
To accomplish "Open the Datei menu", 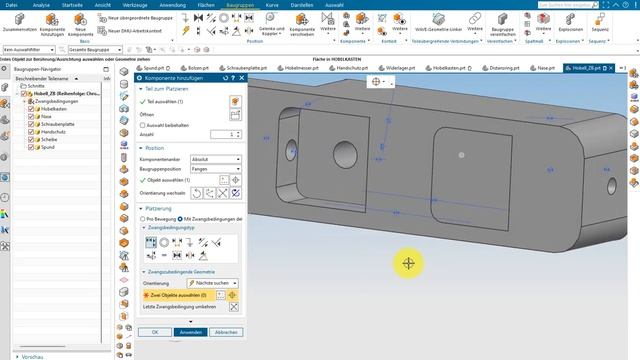I will pyautogui.click(x=11, y=5).
